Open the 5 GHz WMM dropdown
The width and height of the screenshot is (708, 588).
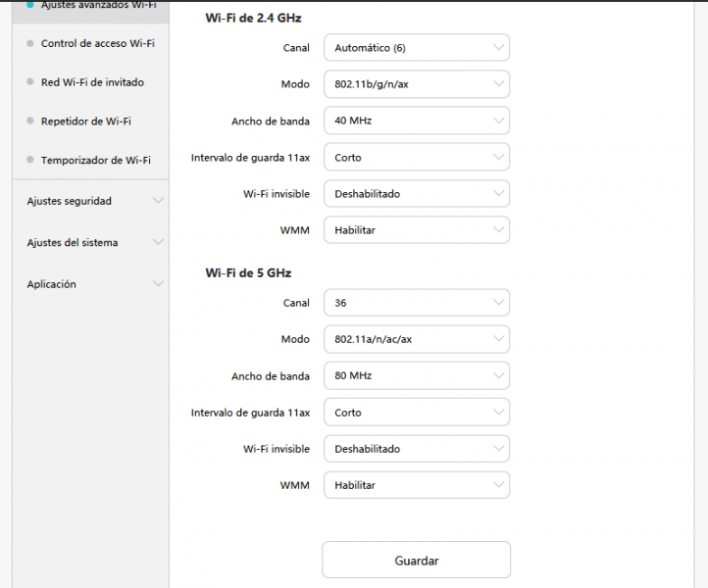pyautogui.click(x=416, y=485)
